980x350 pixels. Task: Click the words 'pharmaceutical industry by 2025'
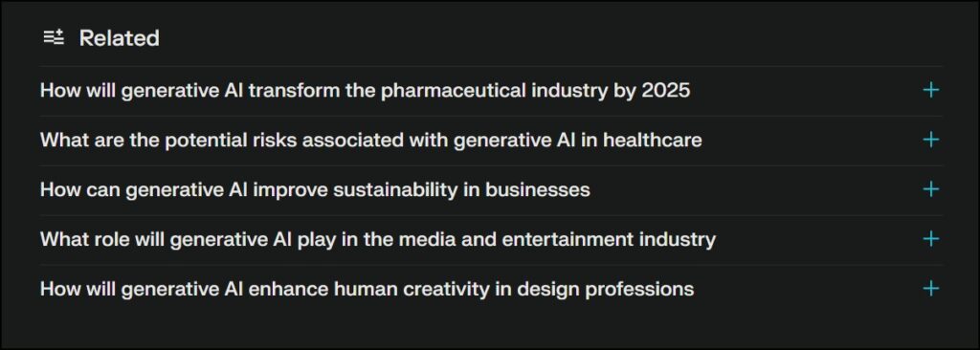[x=535, y=91]
